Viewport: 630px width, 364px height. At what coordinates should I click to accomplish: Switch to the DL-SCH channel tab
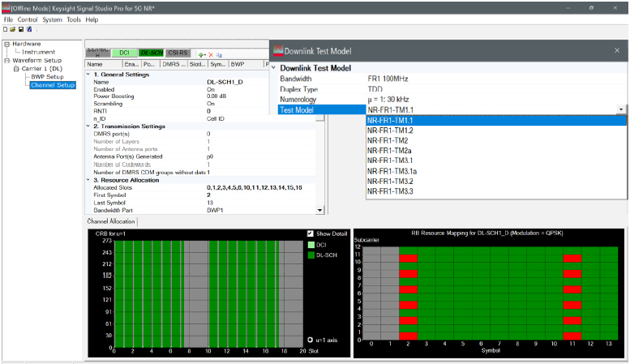(x=152, y=53)
